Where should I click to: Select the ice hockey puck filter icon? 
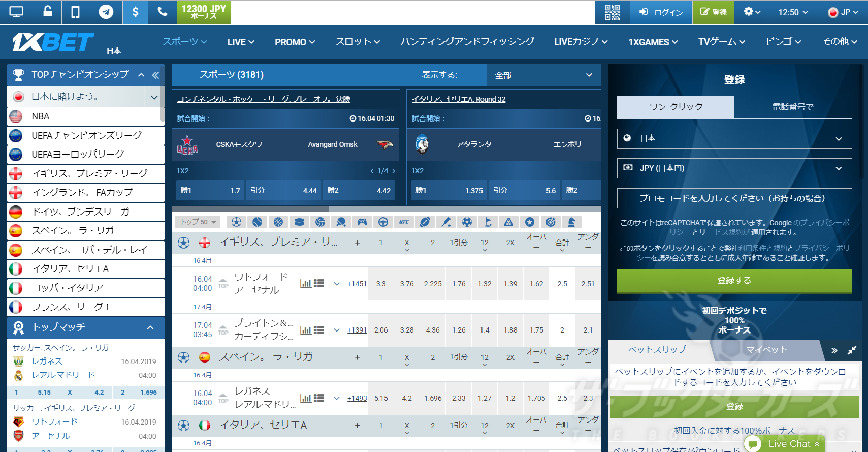(x=299, y=222)
